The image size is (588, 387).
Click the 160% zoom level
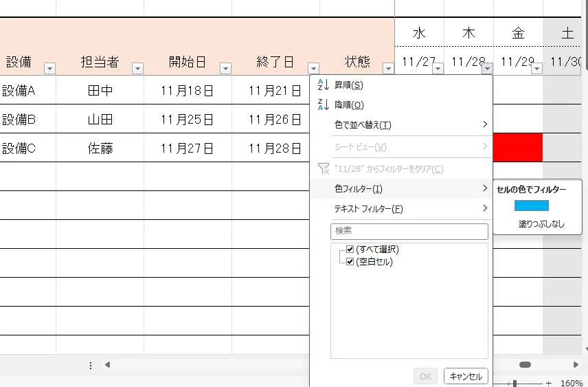(572, 383)
